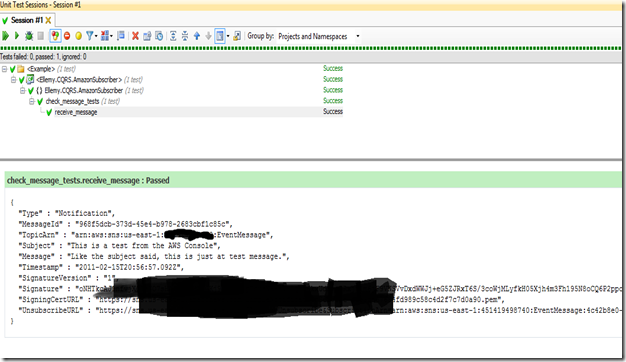Click the "Type" : "Notification" output line
This screenshot has width=626, height=362.
67,214
